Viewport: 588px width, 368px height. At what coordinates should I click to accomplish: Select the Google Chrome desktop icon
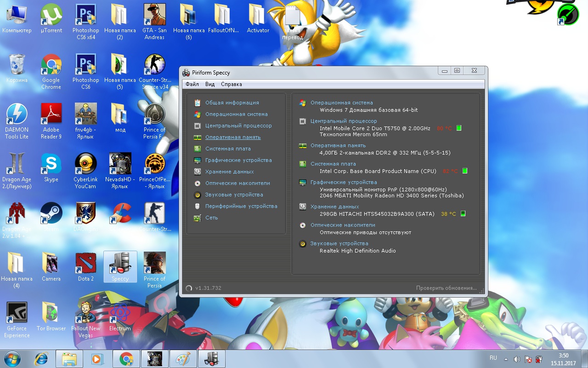point(51,71)
